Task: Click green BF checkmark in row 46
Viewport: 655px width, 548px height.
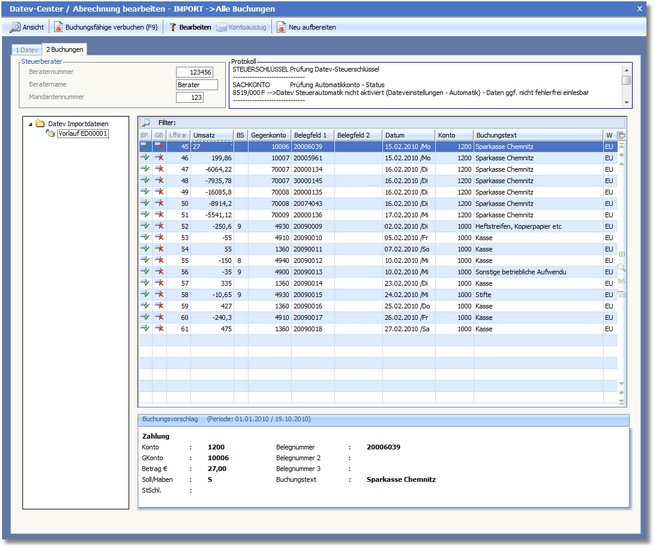Action: [145, 158]
